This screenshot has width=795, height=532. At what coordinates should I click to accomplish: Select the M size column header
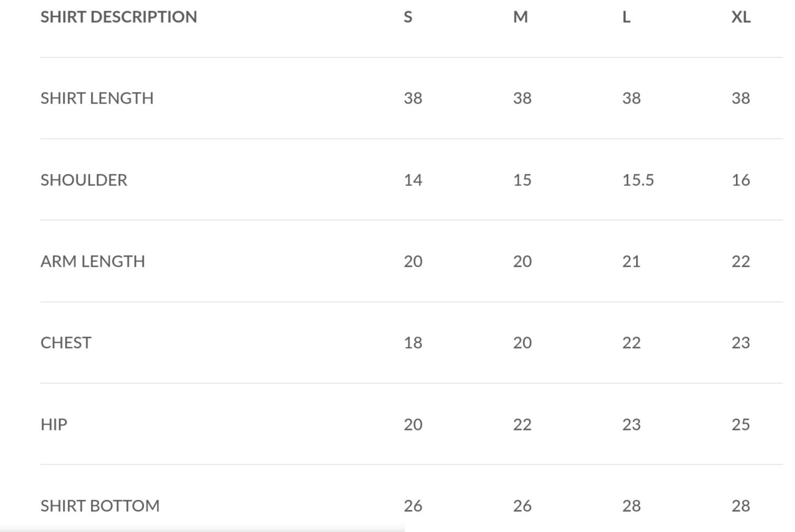520,17
